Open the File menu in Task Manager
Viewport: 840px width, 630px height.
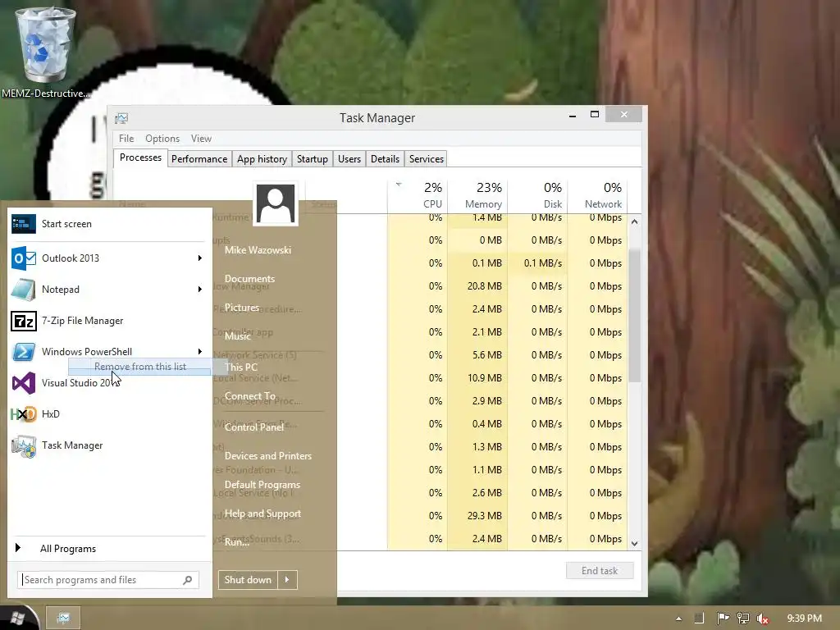tap(126, 138)
